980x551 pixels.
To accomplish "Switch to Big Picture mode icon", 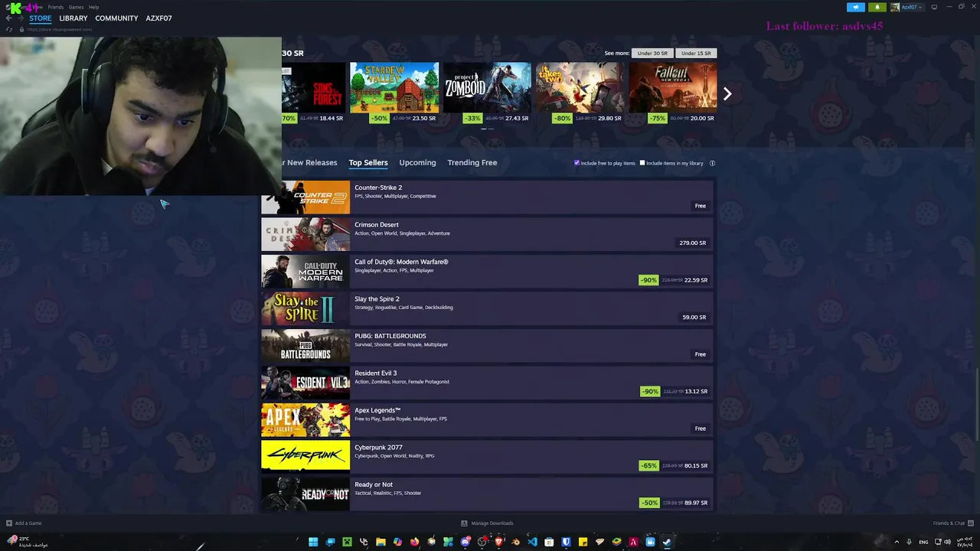I will [x=934, y=7].
